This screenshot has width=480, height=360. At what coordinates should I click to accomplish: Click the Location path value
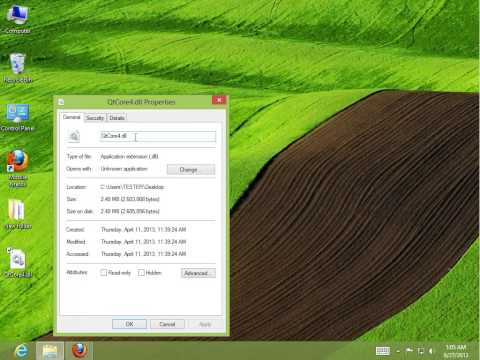pos(132,187)
